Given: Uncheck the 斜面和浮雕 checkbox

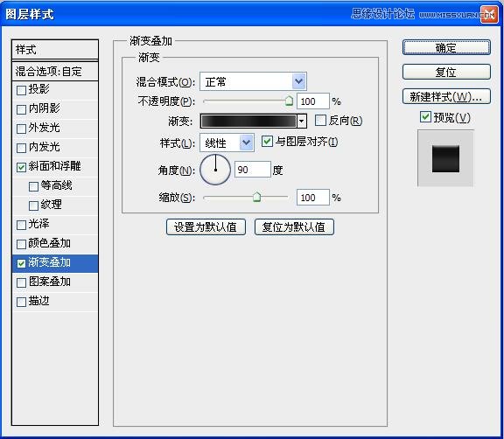Looking at the screenshot, I should pos(21,167).
